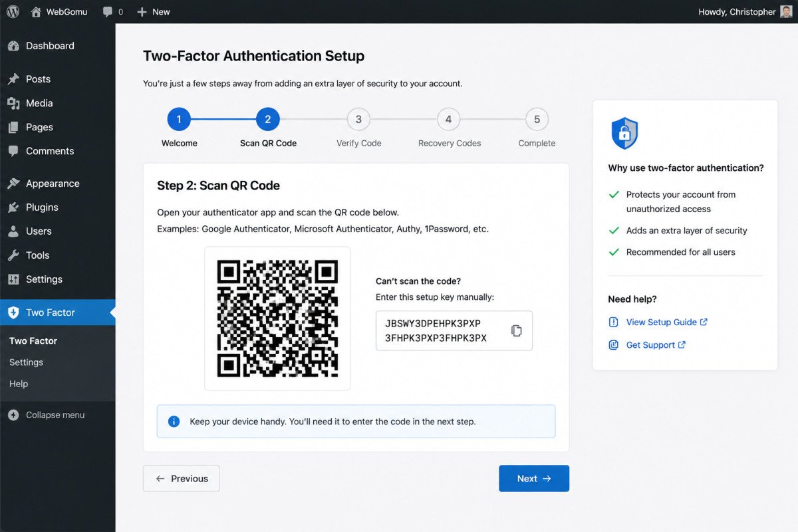Click the comments bubble icon in admin bar
Screen dimensions: 798x532
point(108,12)
